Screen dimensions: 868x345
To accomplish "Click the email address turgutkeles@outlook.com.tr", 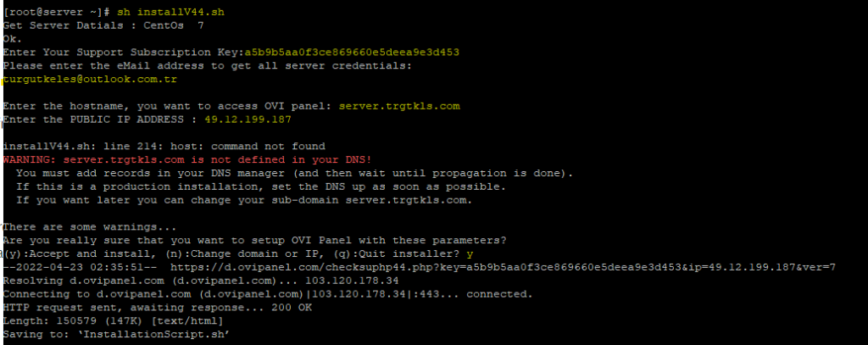I will click(x=89, y=79).
